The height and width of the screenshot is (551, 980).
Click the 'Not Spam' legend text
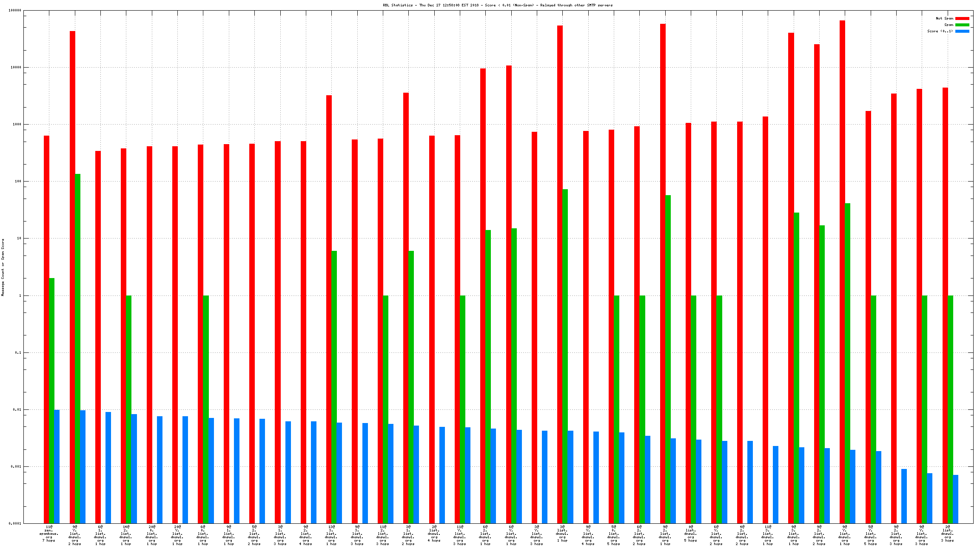tap(944, 18)
